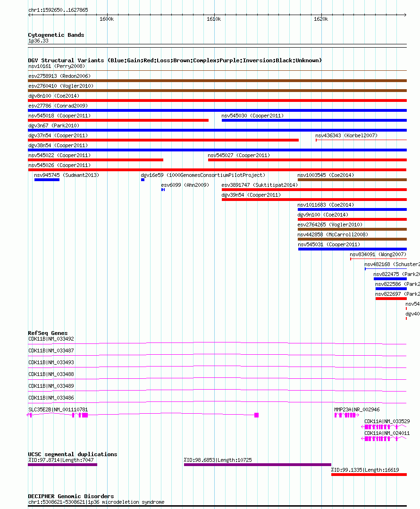The width and height of the screenshot is (420, 509).
Task: Click the nsv1011683 (Coe2014) blue bar
Action: (352, 210)
